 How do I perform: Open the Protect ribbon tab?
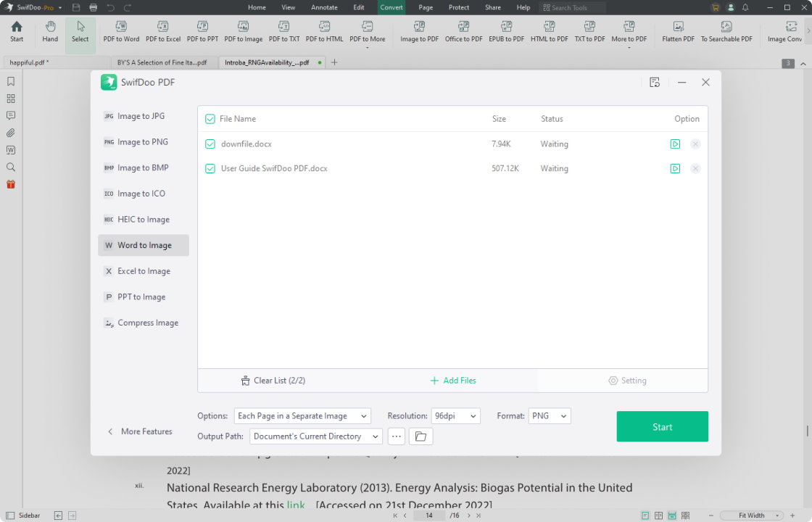click(x=458, y=7)
